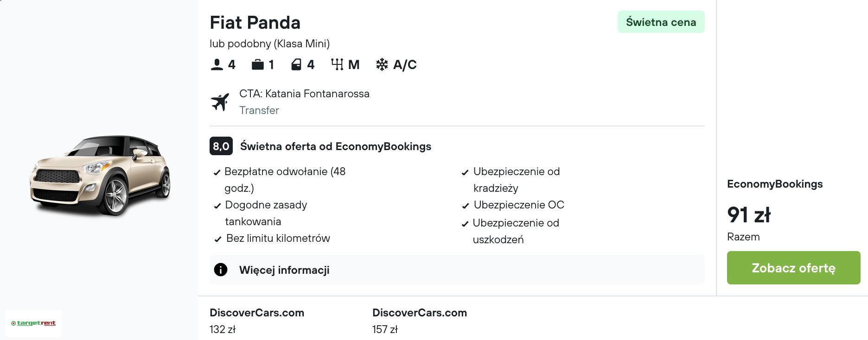Click the 8,0 rating badge
This screenshot has width=868, height=340.
tap(221, 146)
